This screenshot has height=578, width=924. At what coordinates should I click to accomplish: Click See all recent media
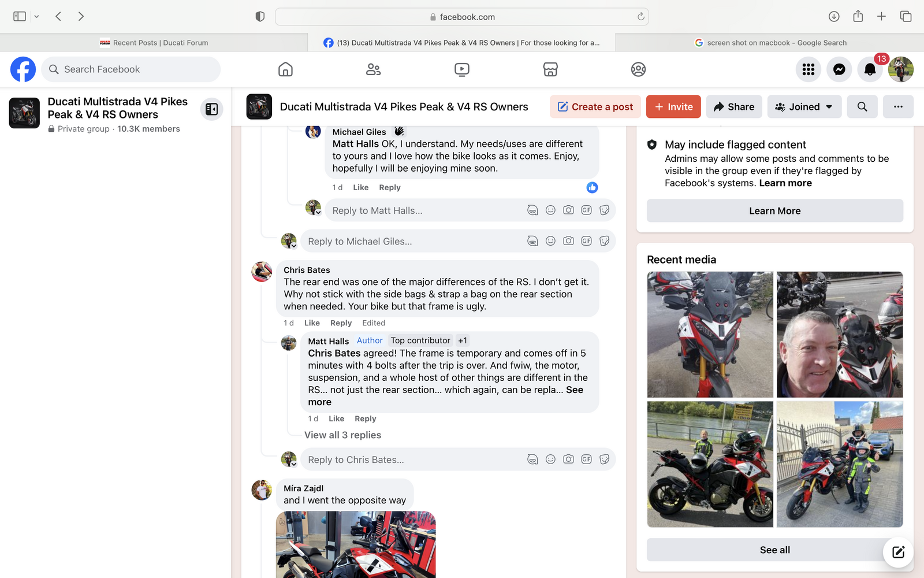775,550
